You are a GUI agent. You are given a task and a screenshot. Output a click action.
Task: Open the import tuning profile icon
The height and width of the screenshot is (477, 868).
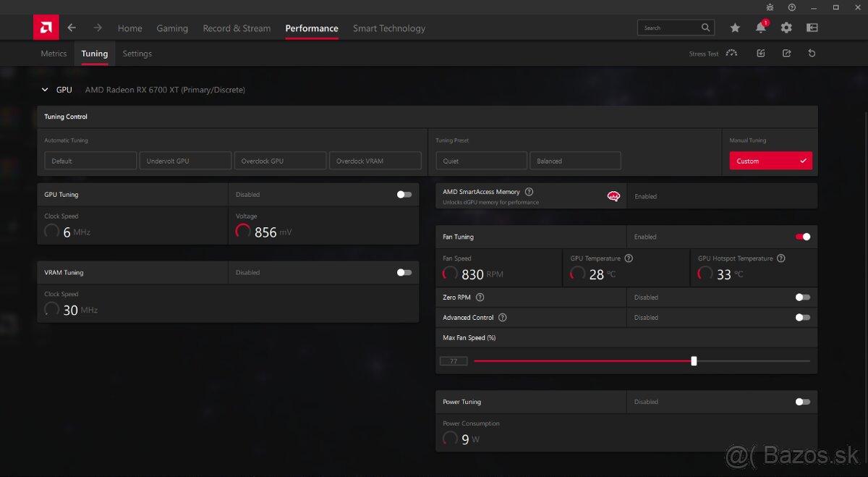point(760,53)
